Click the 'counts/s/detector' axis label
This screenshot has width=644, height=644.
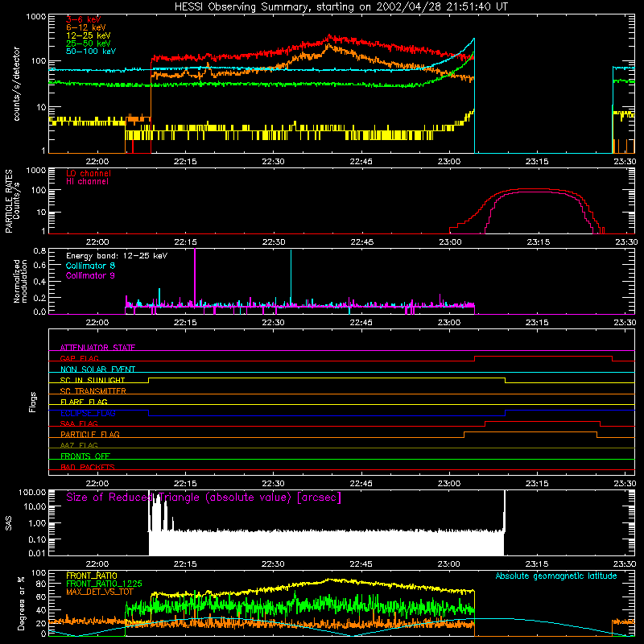coord(17,84)
